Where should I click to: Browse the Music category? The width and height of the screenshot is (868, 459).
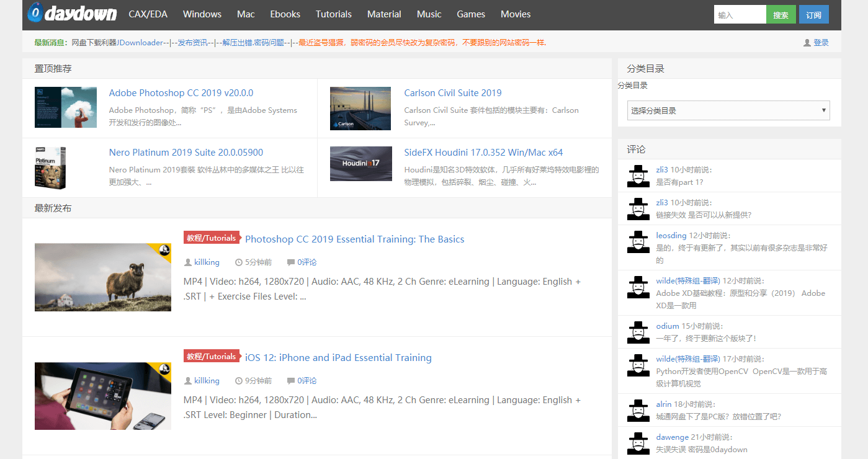click(x=429, y=14)
